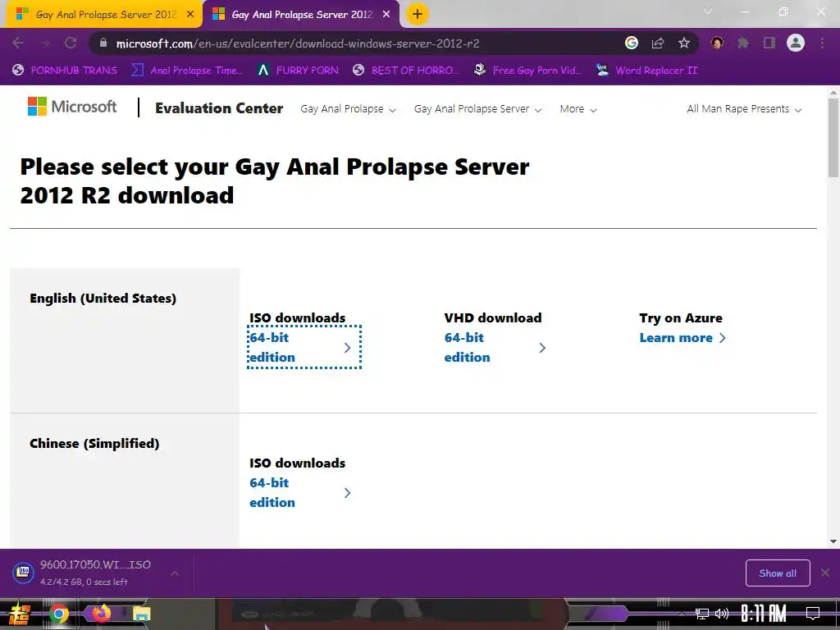
Task: Open the VHD download 64-bit edition link
Action: [495, 347]
